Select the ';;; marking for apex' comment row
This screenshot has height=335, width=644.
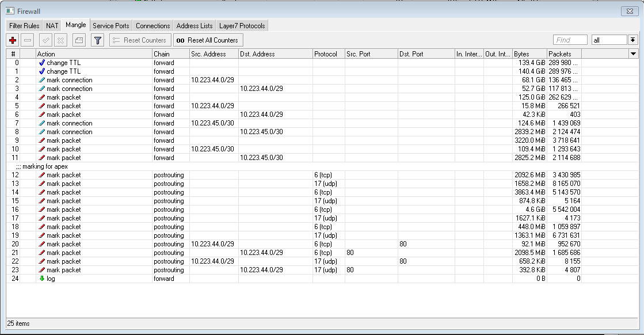(322, 166)
